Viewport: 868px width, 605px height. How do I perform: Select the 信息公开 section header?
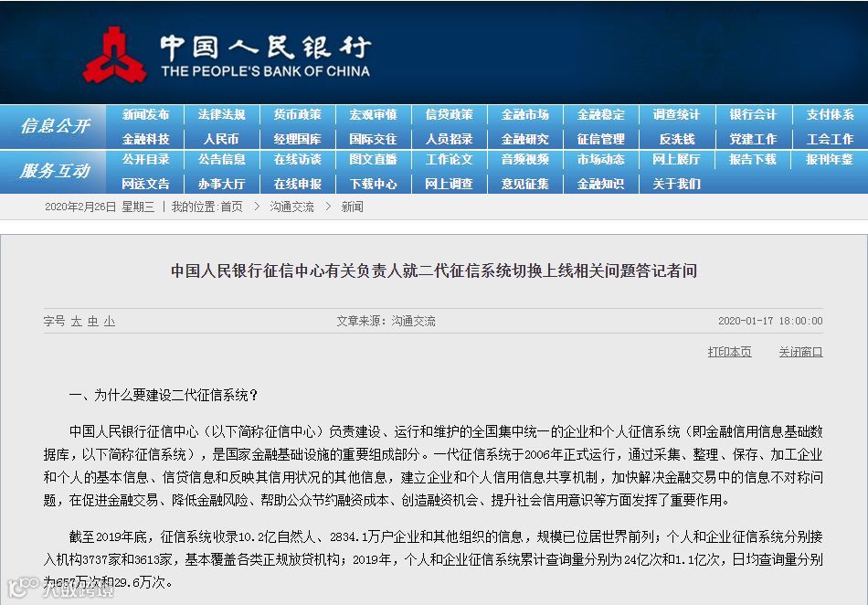[x=56, y=126]
